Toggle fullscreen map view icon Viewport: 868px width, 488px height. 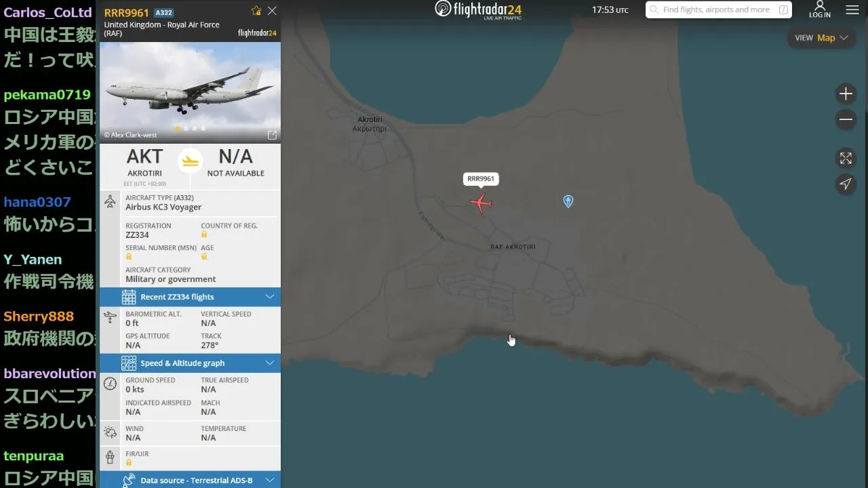tap(846, 158)
